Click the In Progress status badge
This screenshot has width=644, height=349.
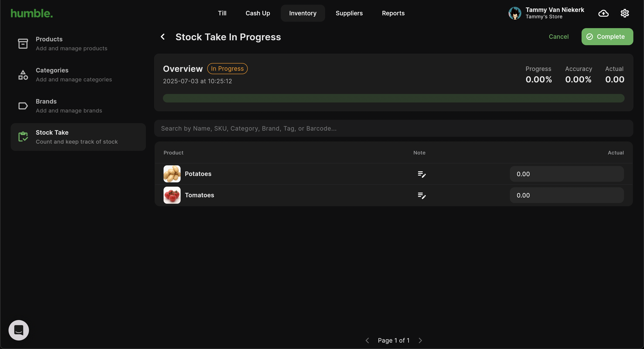pos(227,69)
